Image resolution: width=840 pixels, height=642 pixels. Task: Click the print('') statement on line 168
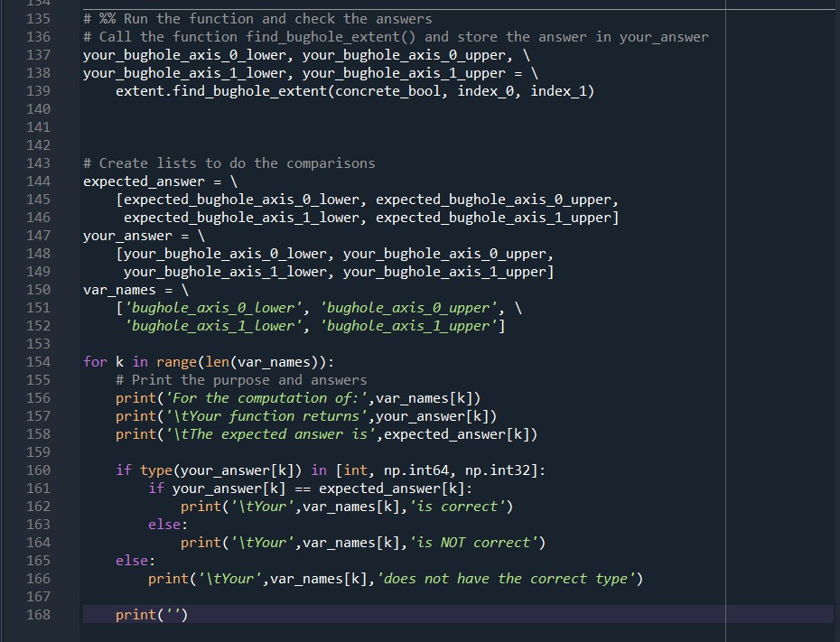point(152,615)
